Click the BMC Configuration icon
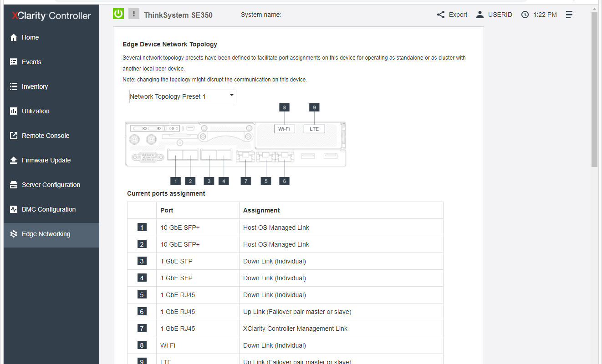Image resolution: width=602 pixels, height=364 pixels. click(14, 209)
